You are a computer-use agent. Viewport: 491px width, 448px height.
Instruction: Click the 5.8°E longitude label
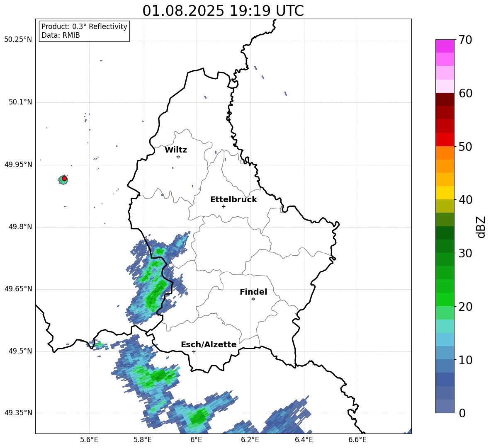pos(143,440)
